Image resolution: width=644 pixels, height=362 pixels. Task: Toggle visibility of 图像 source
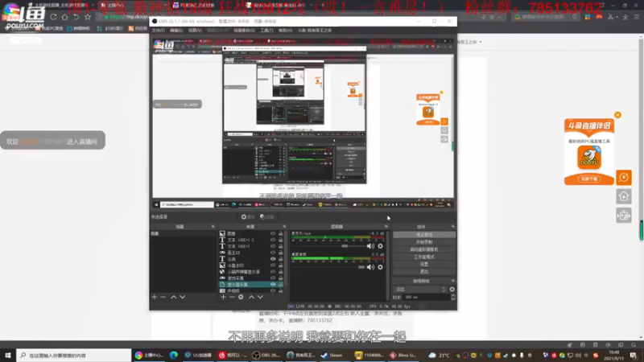click(273, 233)
